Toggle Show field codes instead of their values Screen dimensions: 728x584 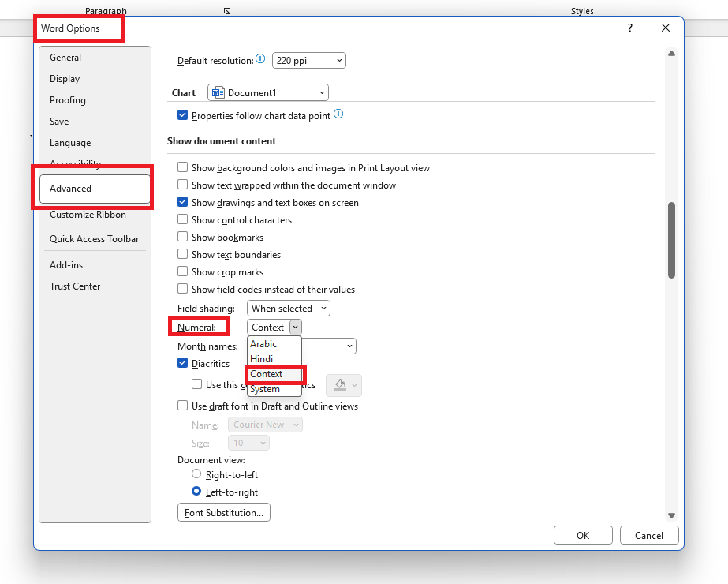pos(183,290)
